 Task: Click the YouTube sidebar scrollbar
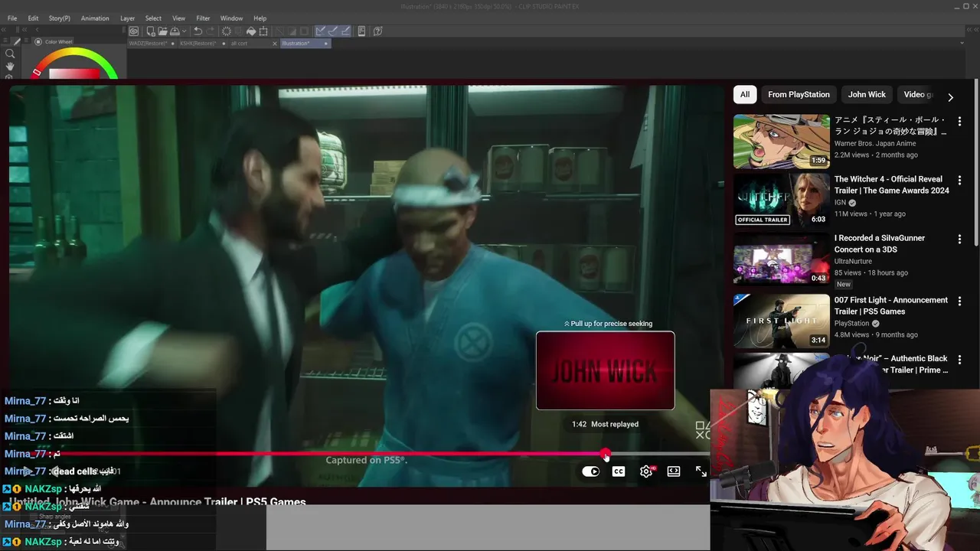click(x=976, y=162)
